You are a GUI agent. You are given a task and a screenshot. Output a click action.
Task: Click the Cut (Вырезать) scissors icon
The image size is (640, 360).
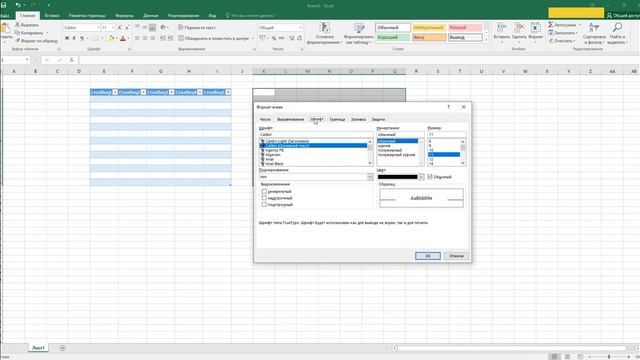[18, 25]
